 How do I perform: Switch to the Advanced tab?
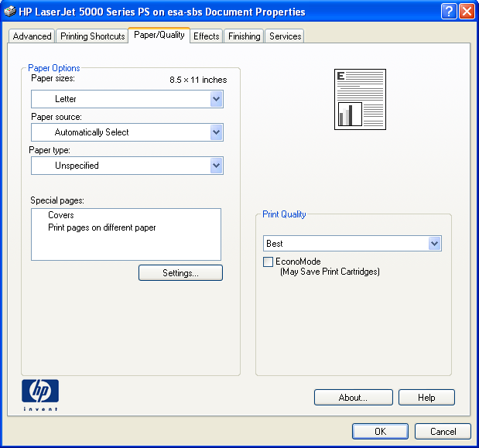pyautogui.click(x=32, y=36)
